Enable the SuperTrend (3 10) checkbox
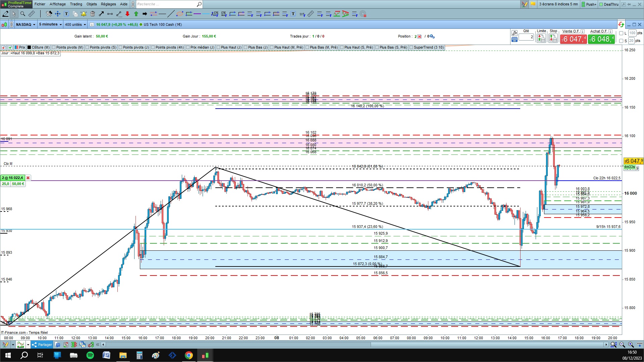This screenshot has height=362, width=644. 411,47
